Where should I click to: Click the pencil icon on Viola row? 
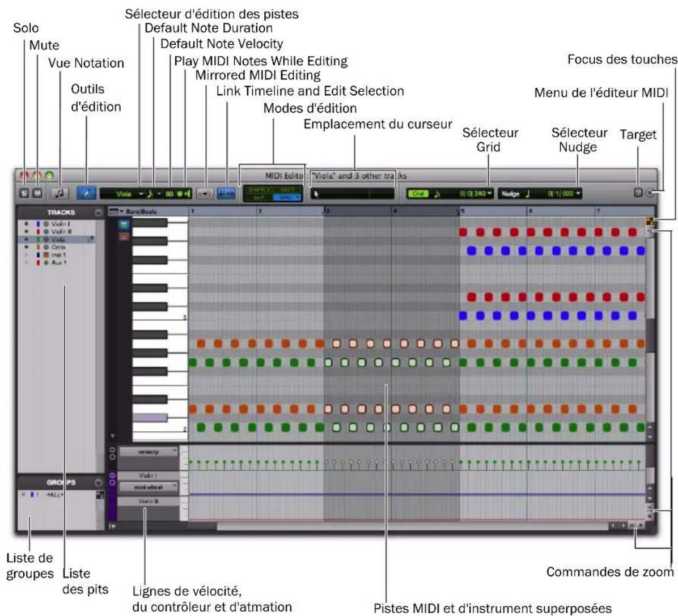tap(91, 239)
